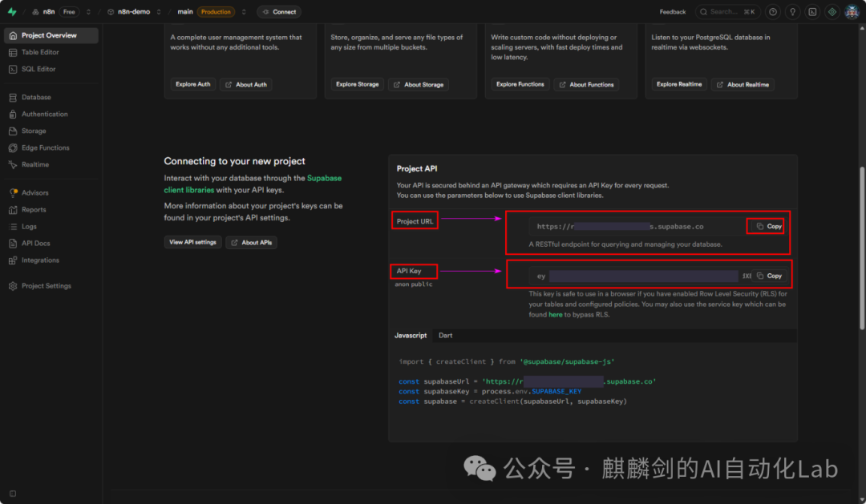The width and height of the screenshot is (866, 504).
Task: Click 'here' link for service key
Action: 555,315
